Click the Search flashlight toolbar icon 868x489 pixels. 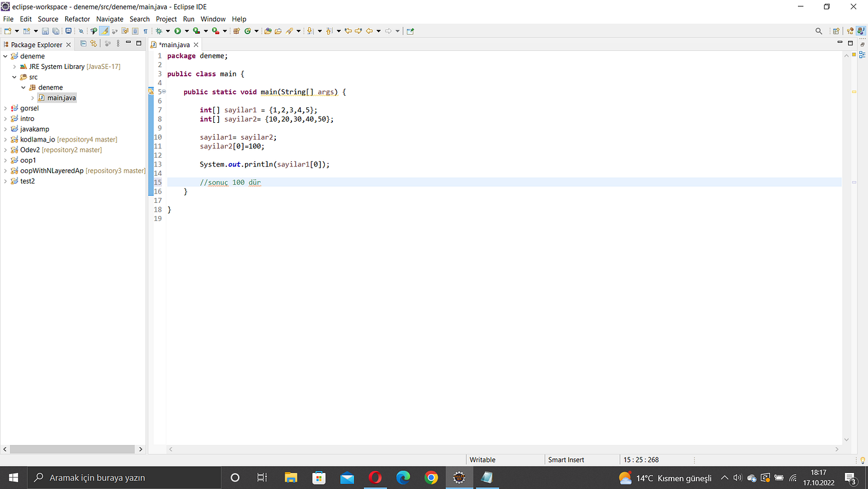pyautogui.click(x=290, y=31)
